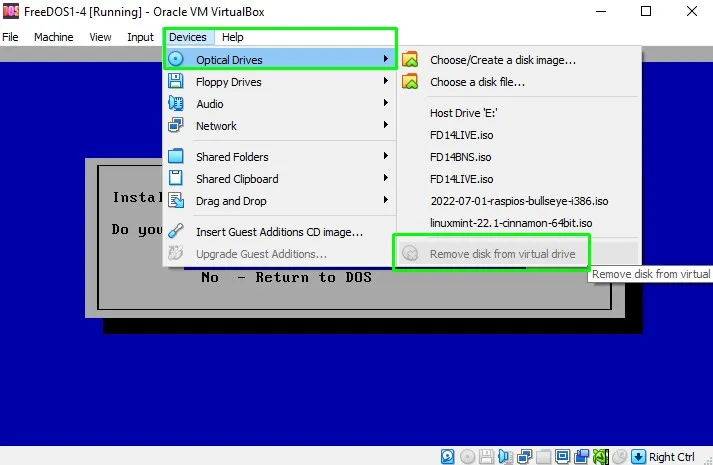Select 2022-07-01-raspios-bullseye-i386.iso image
The height and width of the screenshot is (465, 713).
click(519, 201)
